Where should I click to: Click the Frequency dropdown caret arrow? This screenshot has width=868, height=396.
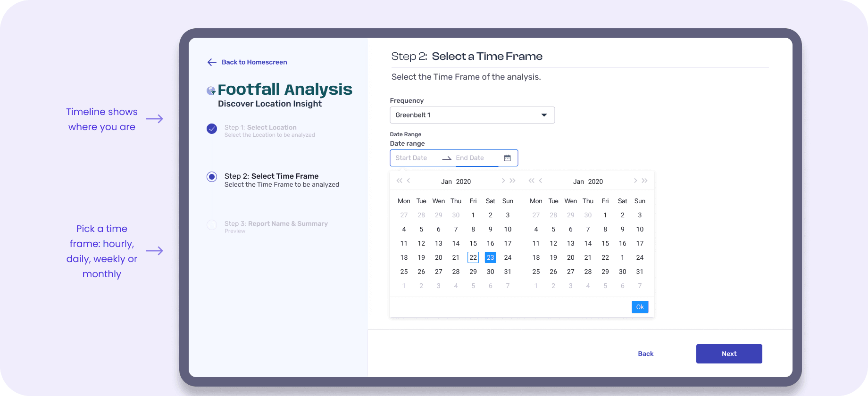tap(544, 115)
